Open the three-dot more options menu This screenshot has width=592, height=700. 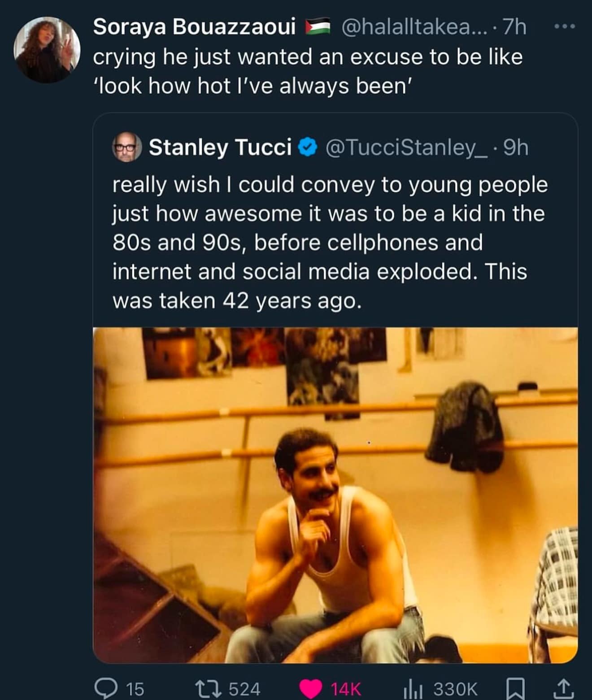click(x=564, y=28)
